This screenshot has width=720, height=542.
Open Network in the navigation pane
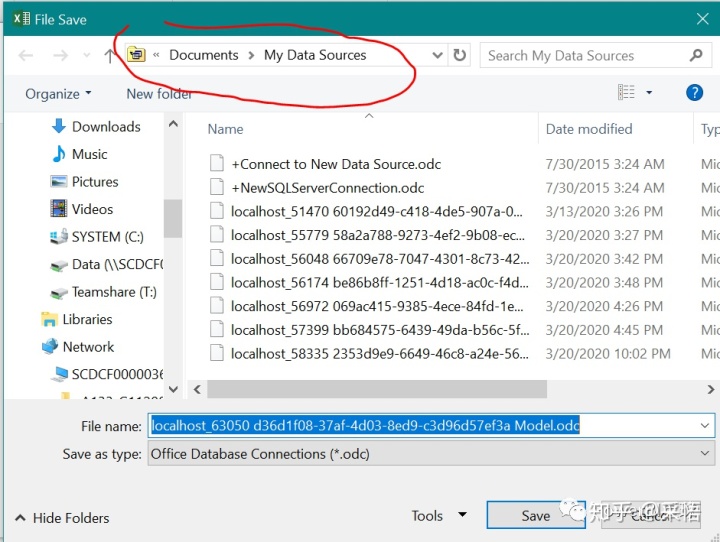click(78, 347)
